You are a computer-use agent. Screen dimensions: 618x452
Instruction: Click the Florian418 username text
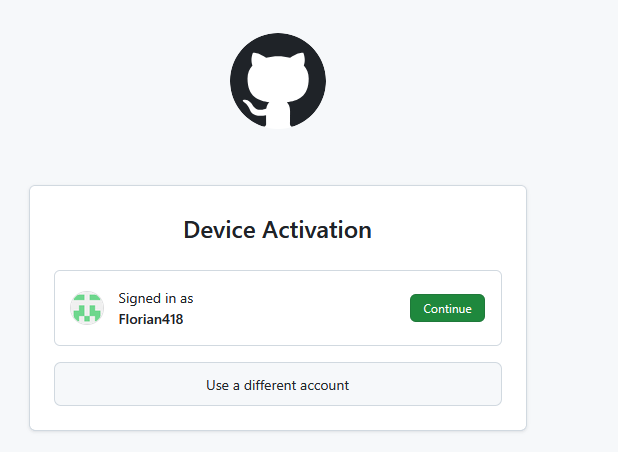click(x=151, y=320)
